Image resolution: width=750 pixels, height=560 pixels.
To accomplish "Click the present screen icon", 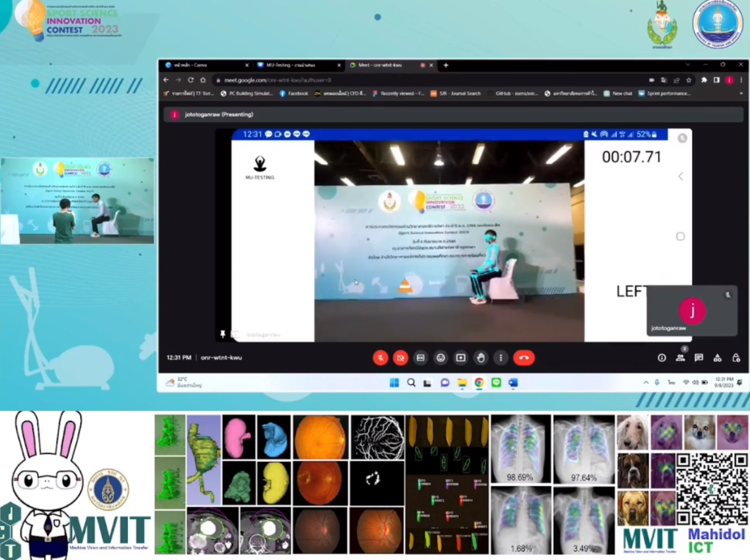I will 461,358.
